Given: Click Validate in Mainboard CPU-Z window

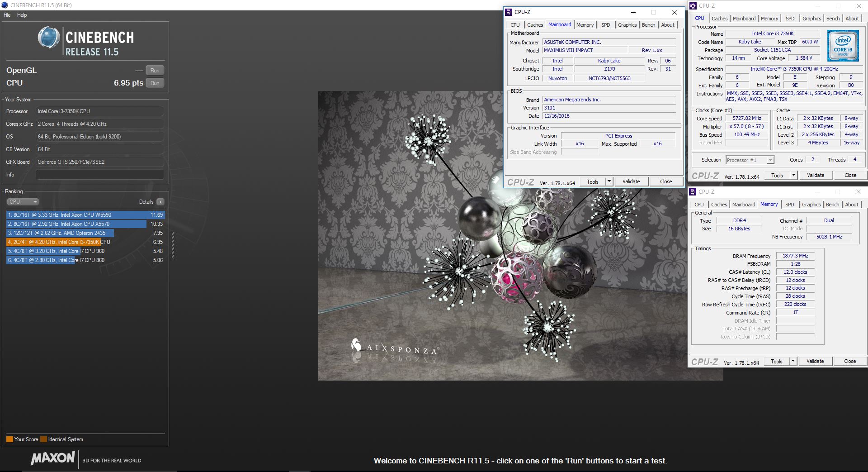Looking at the screenshot, I should (631, 182).
